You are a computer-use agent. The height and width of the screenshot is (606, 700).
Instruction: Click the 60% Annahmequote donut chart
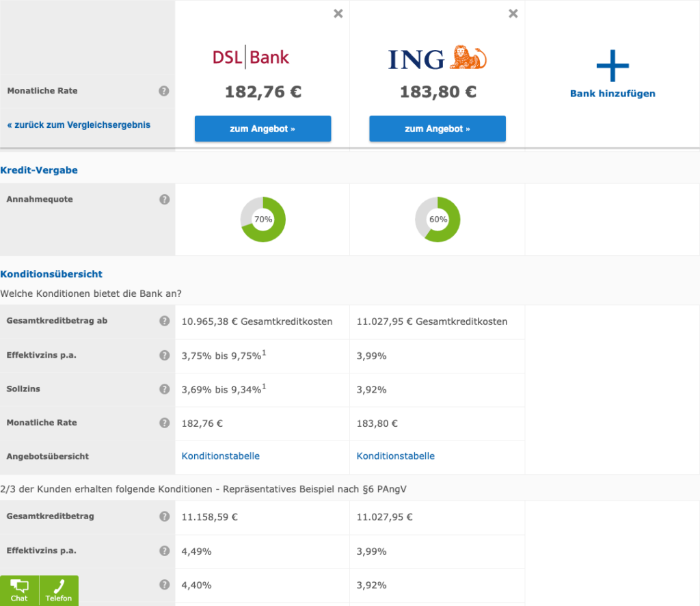(x=437, y=220)
